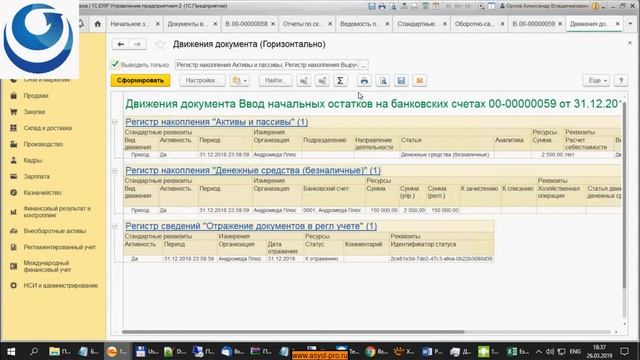
Task: Send the report by email envelope icon
Action: [x=420, y=80]
